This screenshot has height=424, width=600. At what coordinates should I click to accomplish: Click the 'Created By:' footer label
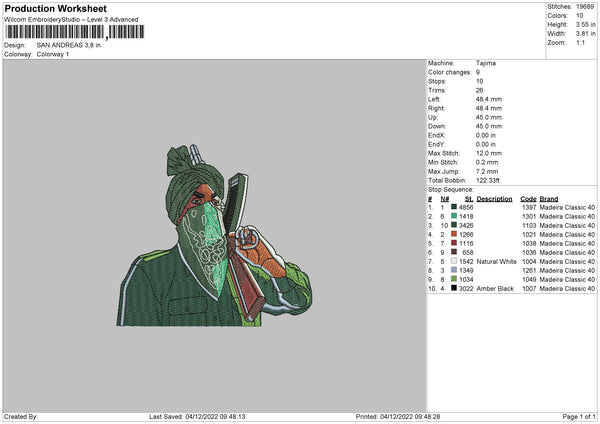tap(21, 416)
